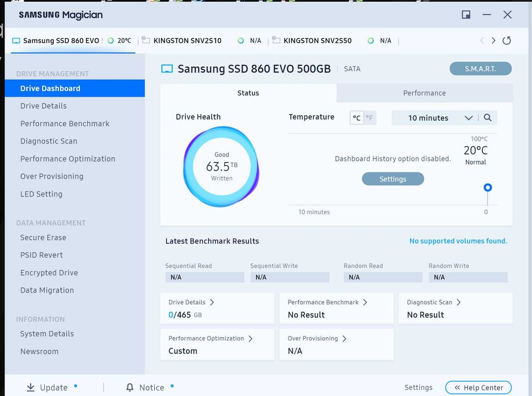Click the 20°C Normal temperature reading
Screen dimensions: 532x396
tap(476, 155)
